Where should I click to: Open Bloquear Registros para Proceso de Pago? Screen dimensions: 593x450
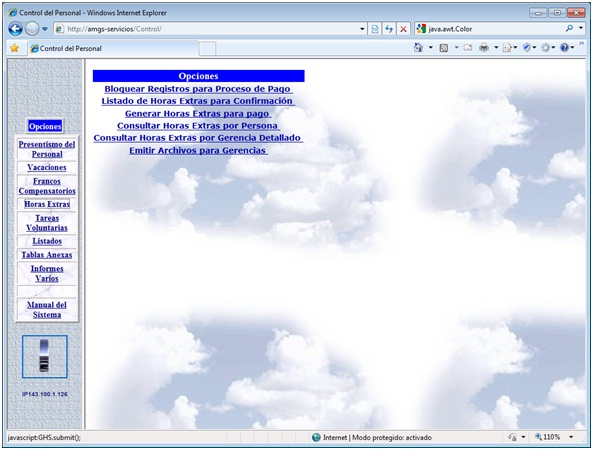pyautogui.click(x=199, y=89)
